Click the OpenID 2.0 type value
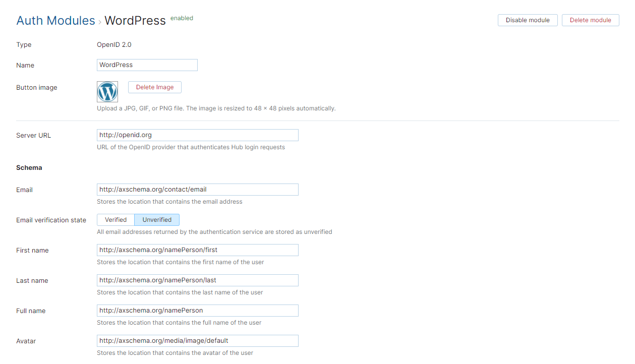The image size is (635, 364). [x=114, y=44]
